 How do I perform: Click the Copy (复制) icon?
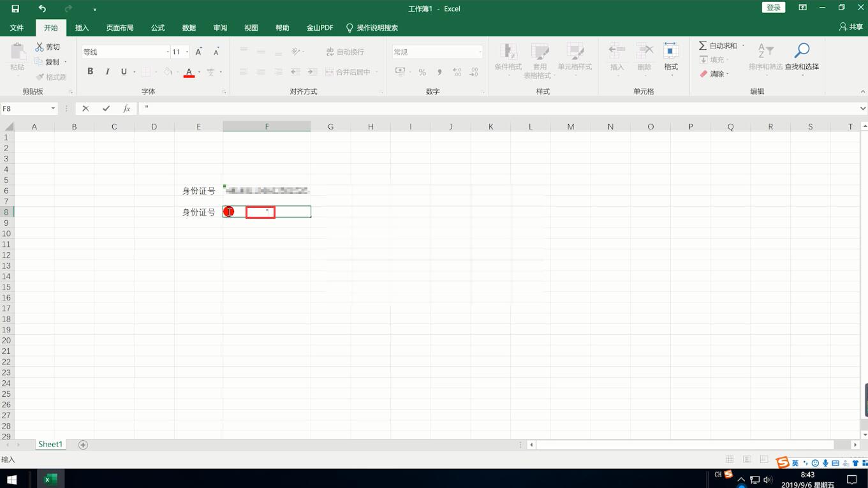coord(39,62)
